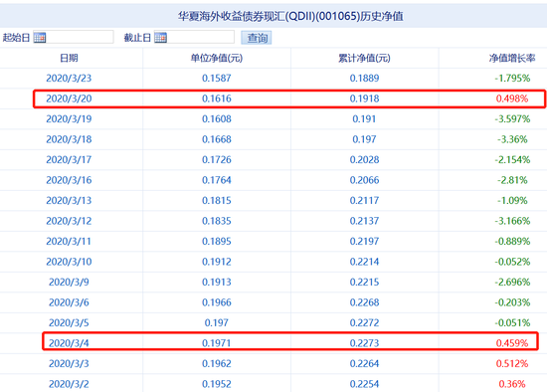Click the date cell 2020/3/23
Image resolution: width=547 pixels, height=392 pixels.
pos(69,79)
